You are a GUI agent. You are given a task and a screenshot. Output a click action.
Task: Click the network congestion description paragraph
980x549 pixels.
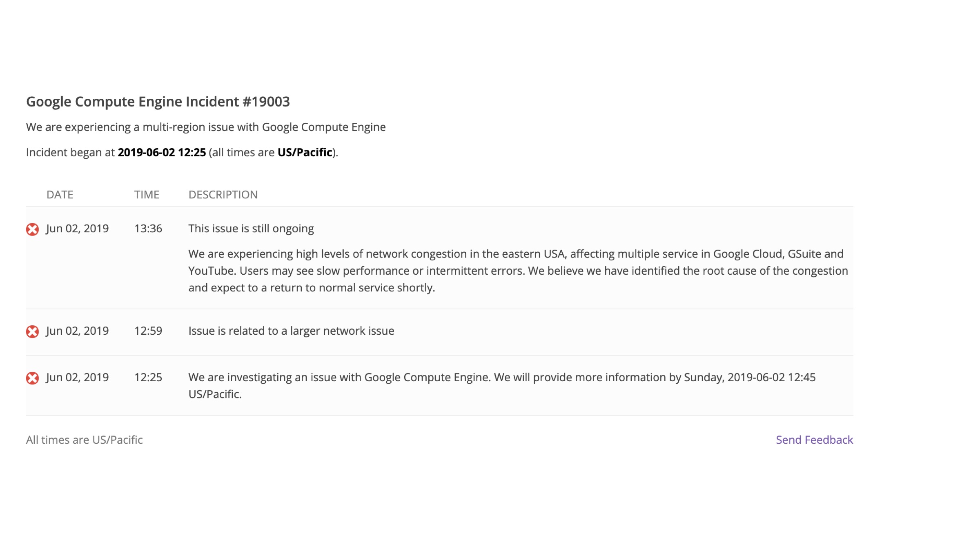tap(518, 271)
